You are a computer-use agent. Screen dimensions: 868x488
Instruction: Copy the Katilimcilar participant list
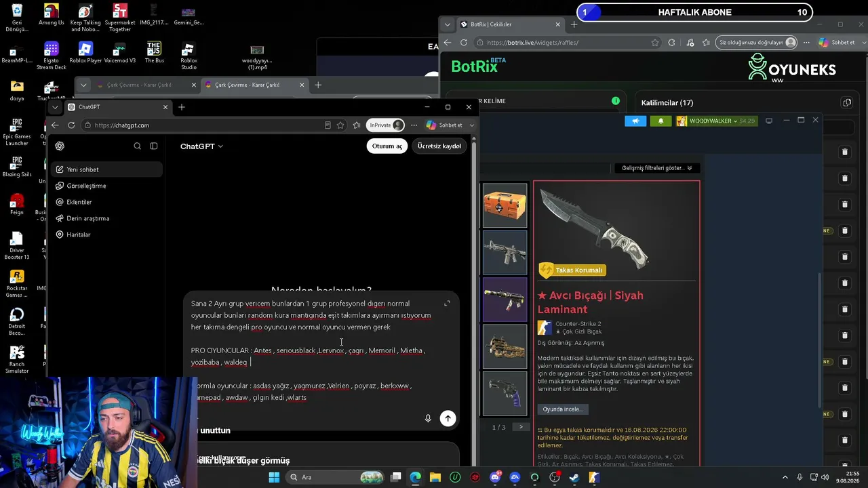tap(847, 102)
